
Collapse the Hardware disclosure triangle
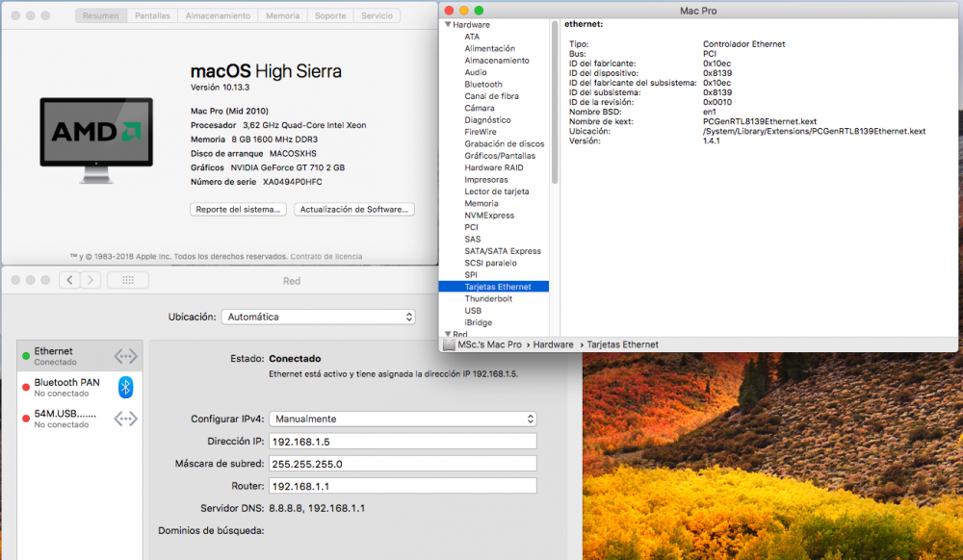click(x=448, y=24)
